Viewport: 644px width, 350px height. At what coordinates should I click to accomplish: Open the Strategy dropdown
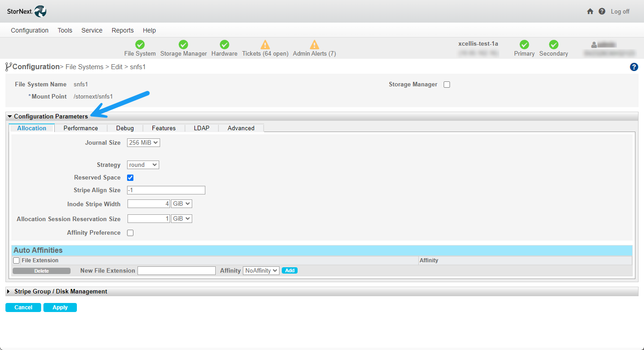click(143, 165)
